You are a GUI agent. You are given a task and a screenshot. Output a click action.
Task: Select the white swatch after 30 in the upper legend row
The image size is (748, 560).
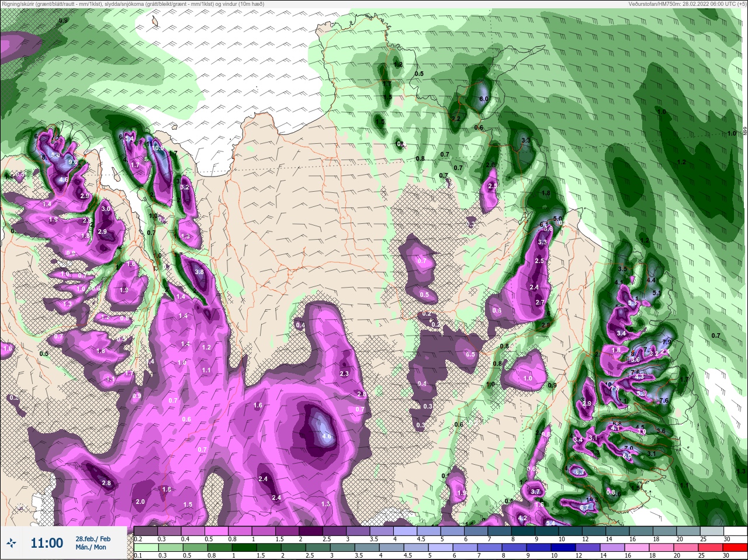point(735,531)
